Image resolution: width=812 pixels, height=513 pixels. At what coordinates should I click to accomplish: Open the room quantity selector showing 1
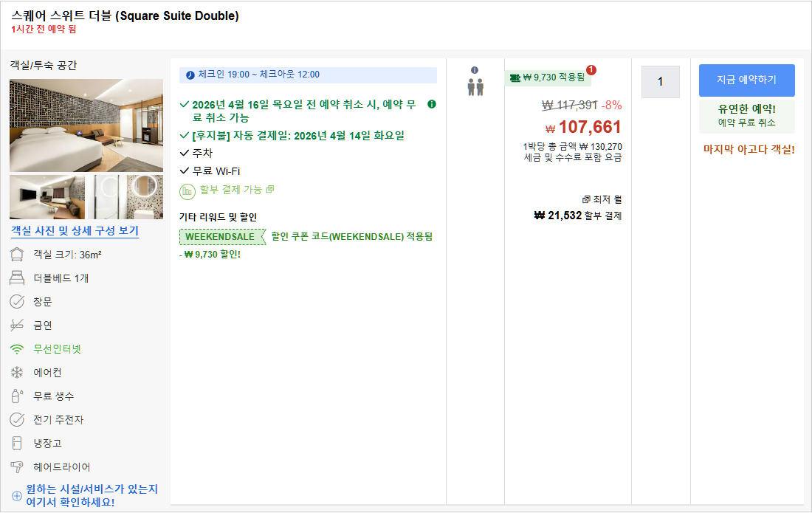point(660,82)
